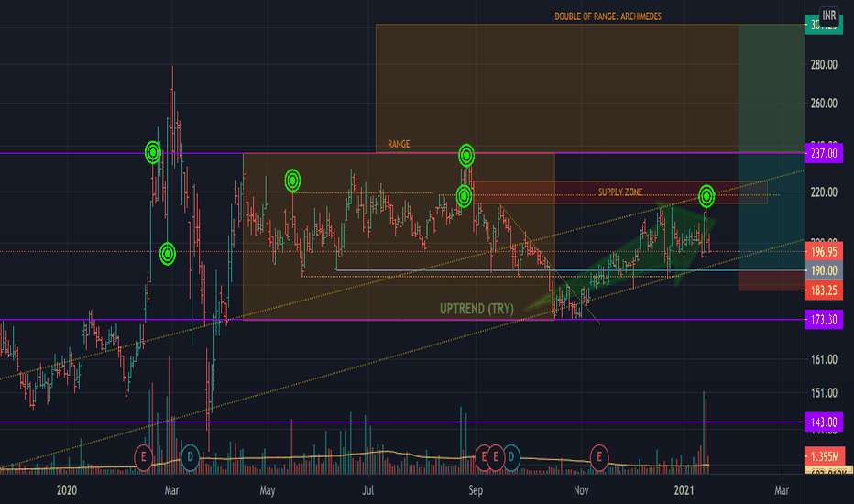Select the UPTREND (TRY) text label
This screenshot has width=854, height=504.
coord(476,309)
